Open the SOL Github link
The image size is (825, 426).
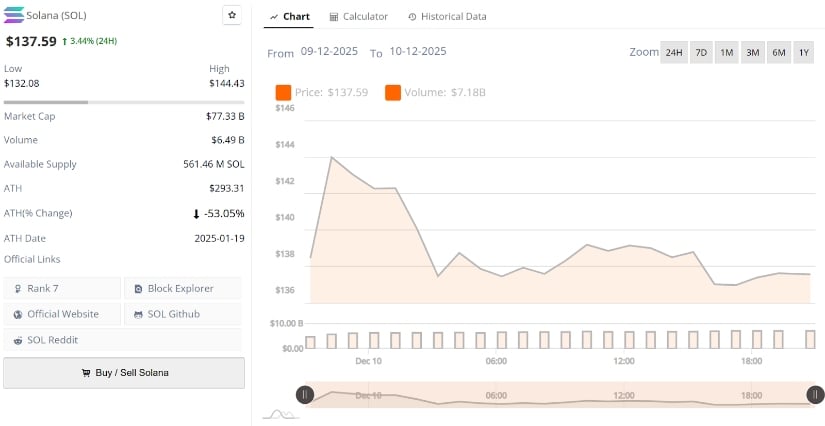[x=182, y=314]
